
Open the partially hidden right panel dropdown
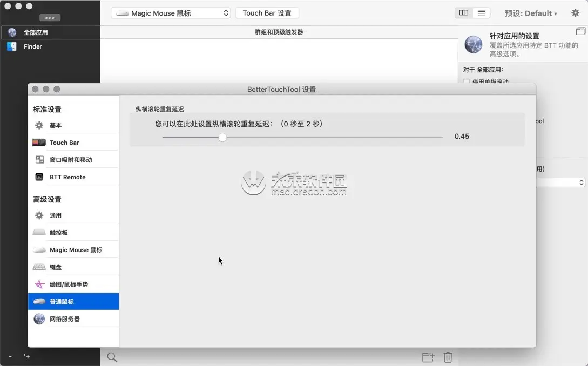(x=560, y=182)
